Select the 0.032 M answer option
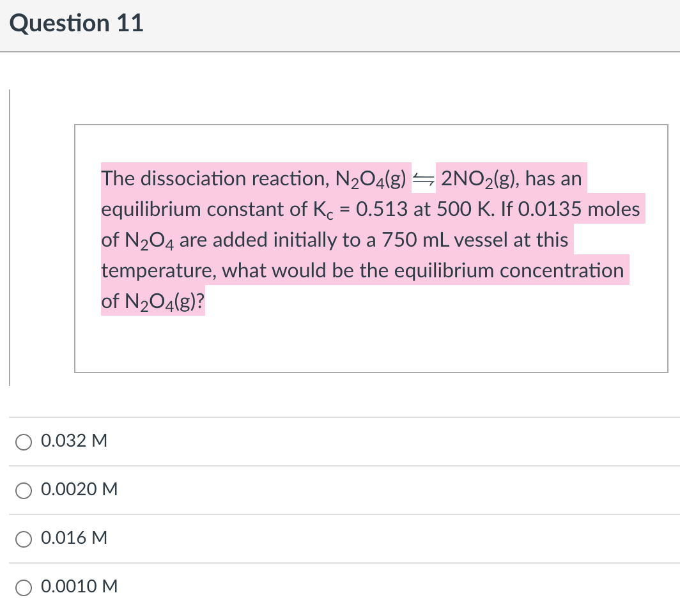The width and height of the screenshot is (680, 616). pyautogui.click(x=24, y=441)
